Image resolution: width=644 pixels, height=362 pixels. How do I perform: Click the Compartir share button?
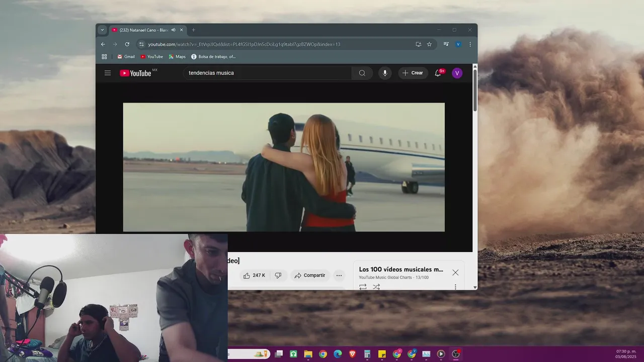tap(310, 276)
